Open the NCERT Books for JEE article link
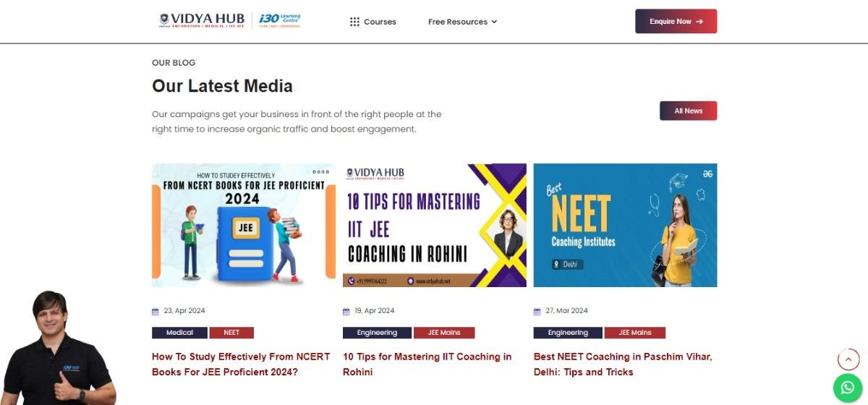The height and width of the screenshot is (405, 868). click(x=241, y=364)
